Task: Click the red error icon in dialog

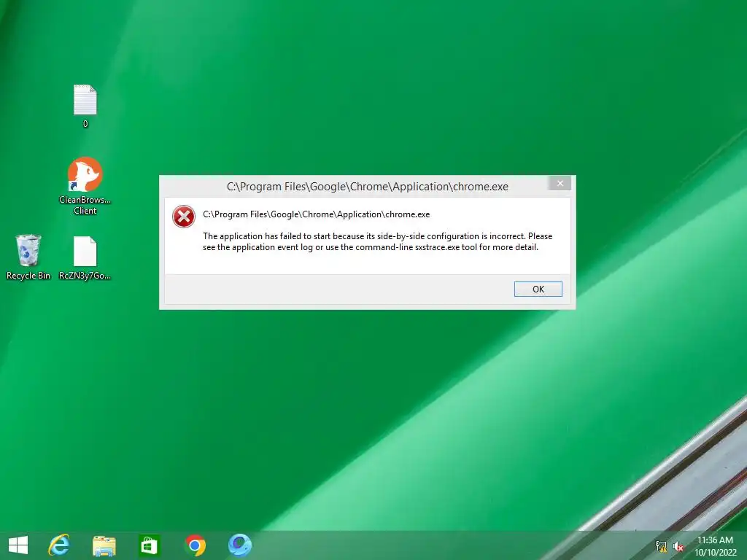Action: click(183, 217)
